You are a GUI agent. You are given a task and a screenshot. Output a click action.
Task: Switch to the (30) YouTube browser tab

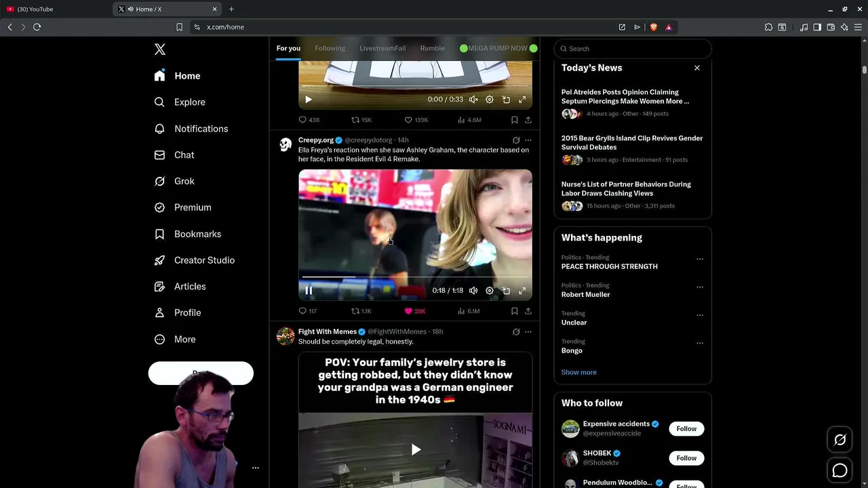click(56, 9)
